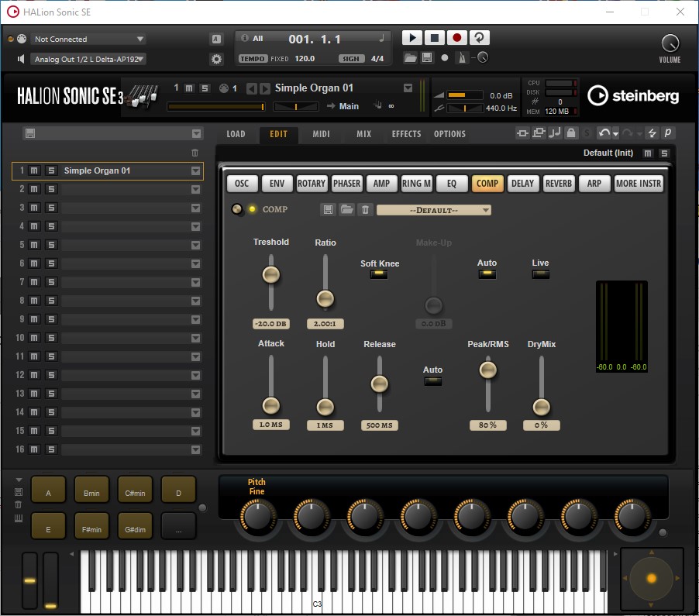699x616 pixels.
Task: Toggle the metronome icon
Action: 462,58
